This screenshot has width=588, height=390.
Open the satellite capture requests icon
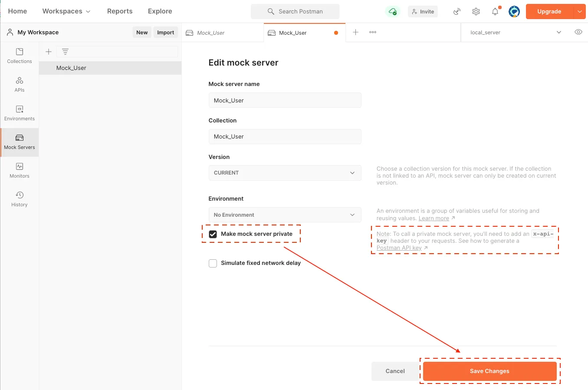point(457,12)
